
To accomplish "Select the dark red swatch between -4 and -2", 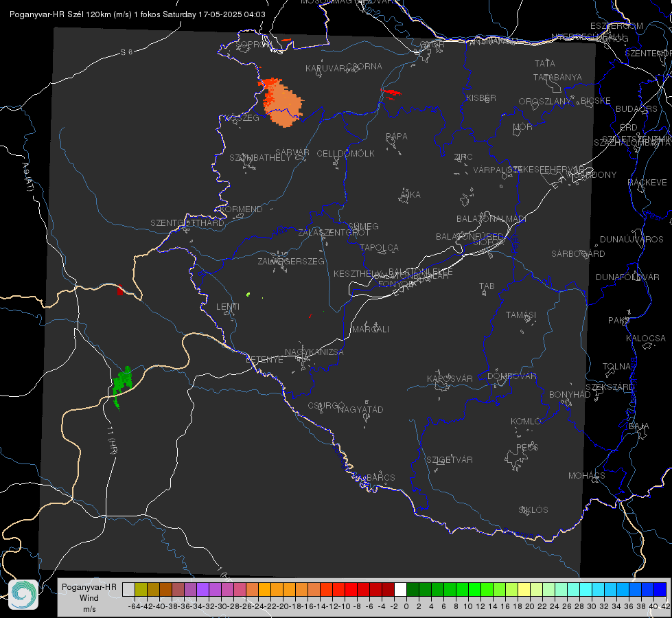I will point(388,589).
